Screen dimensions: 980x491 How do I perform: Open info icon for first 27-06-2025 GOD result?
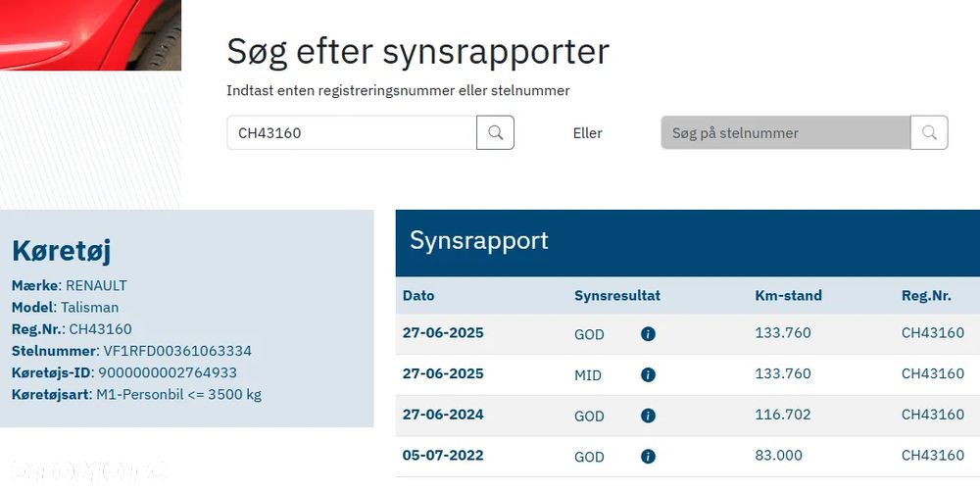click(x=648, y=334)
